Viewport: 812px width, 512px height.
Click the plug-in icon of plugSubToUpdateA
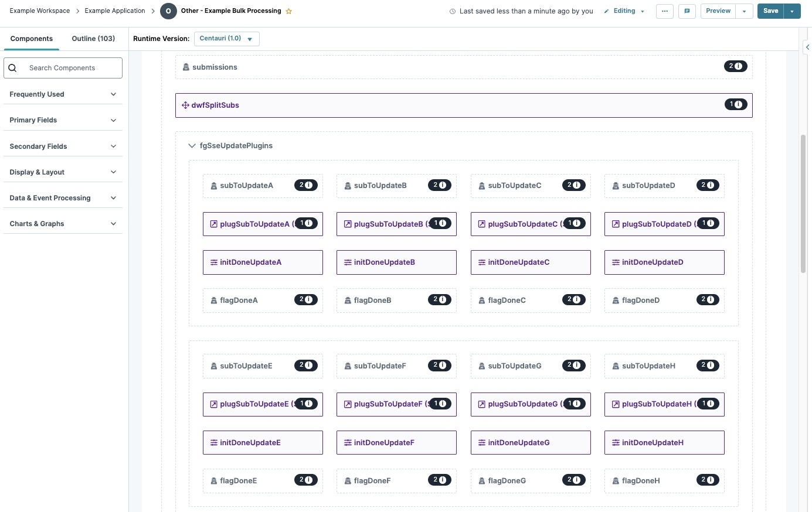214,224
